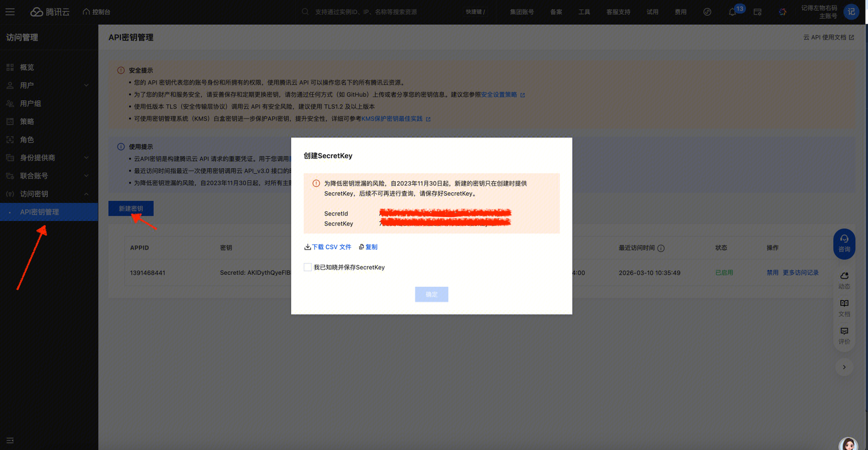Click the 访问密钥 key icon
This screenshot has height=450, width=868.
(10, 194)
